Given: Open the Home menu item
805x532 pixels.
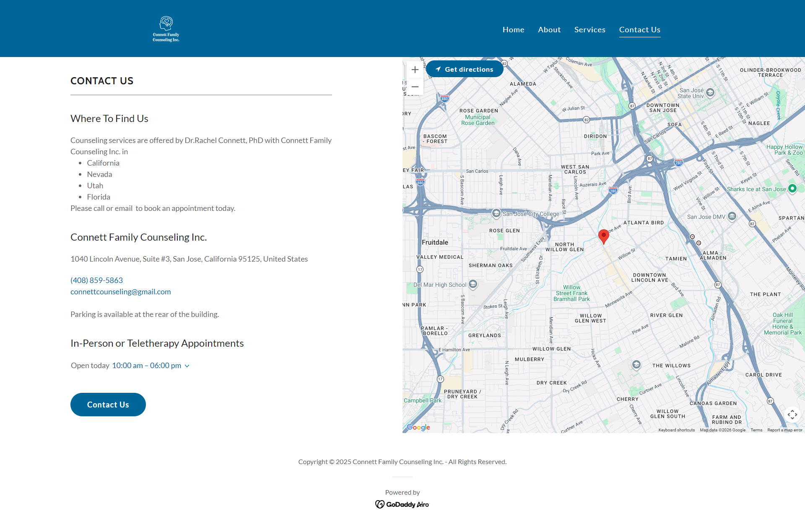Looking at the screenshot, I should pos(514,30).
